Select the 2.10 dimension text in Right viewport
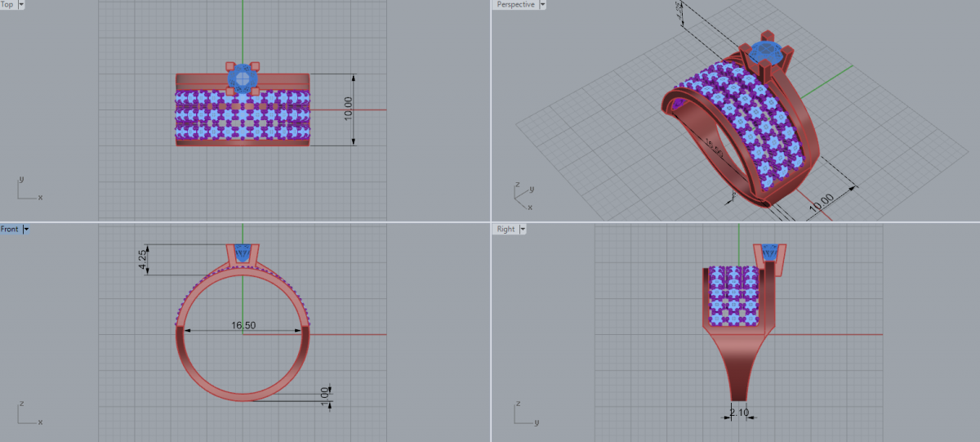The width and height of the screenshot is (980, 442). click(738, 413)
